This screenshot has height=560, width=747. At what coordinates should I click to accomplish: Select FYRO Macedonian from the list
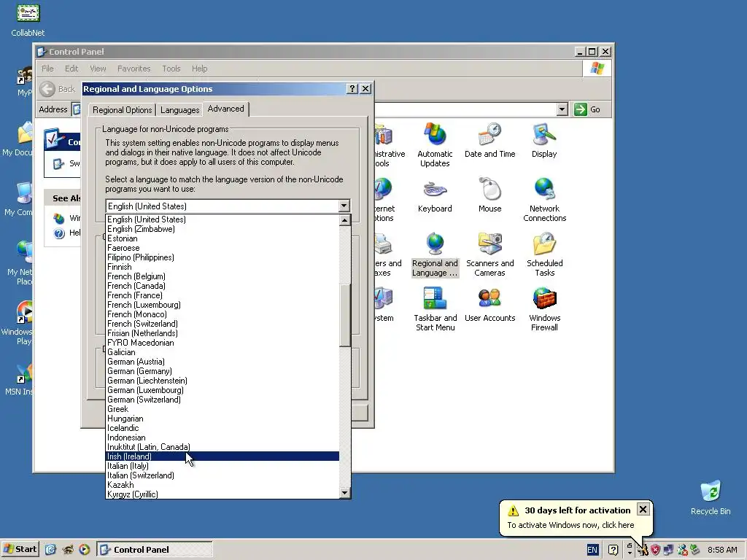(222, 343)
